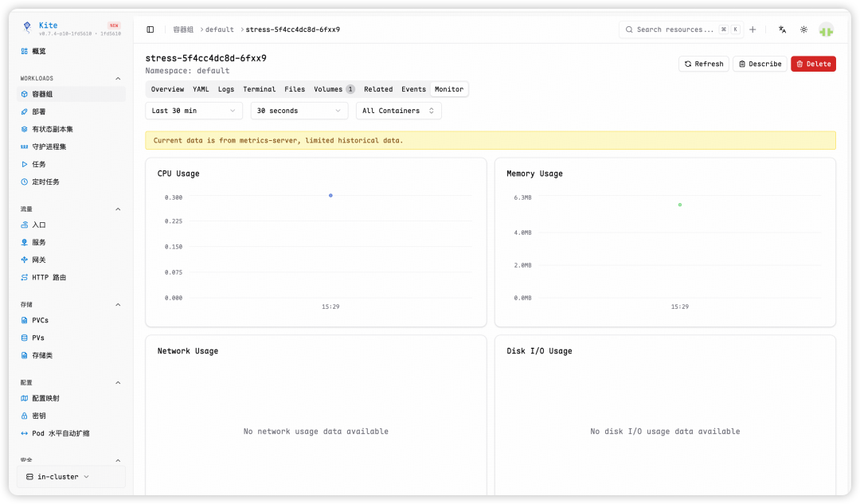
Task: Open 有状态副本集 statefulsets icon
Action: pyautogui.click(x=24, y=130)
